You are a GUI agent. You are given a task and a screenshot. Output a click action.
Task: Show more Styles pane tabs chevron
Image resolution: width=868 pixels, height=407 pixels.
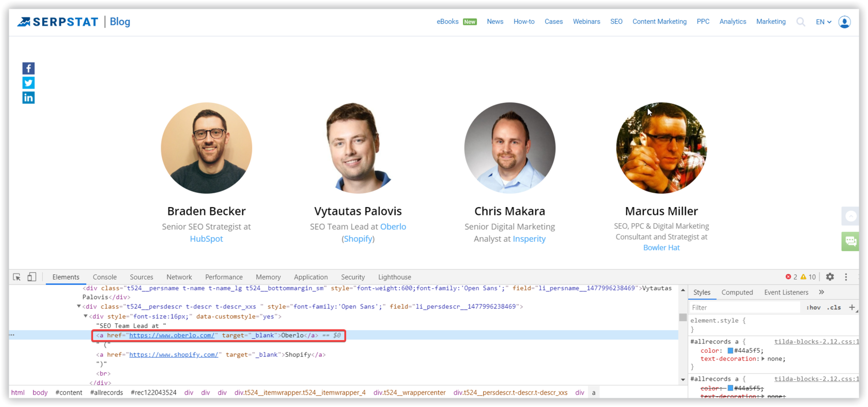coord(822,292)
